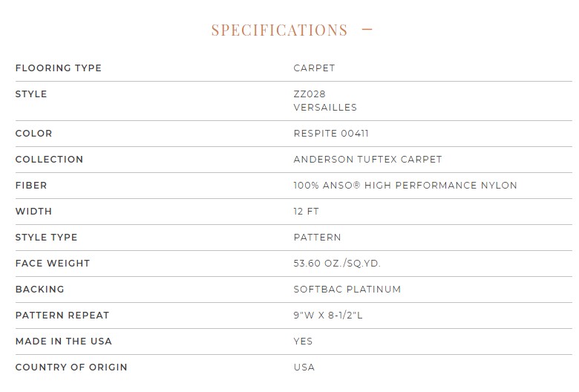Screen dimensions: 579x392
Task: Select the Anso High Performance Nylon fiber text
Action: (x=405, y=185)
